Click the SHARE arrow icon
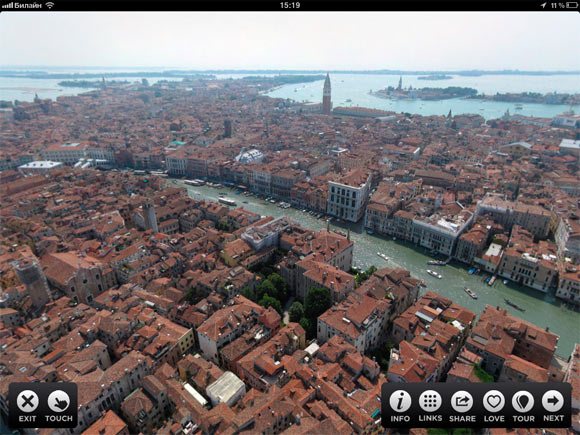Image resolution: width=580 pixels, height=435 pixels. pos(462,401)
